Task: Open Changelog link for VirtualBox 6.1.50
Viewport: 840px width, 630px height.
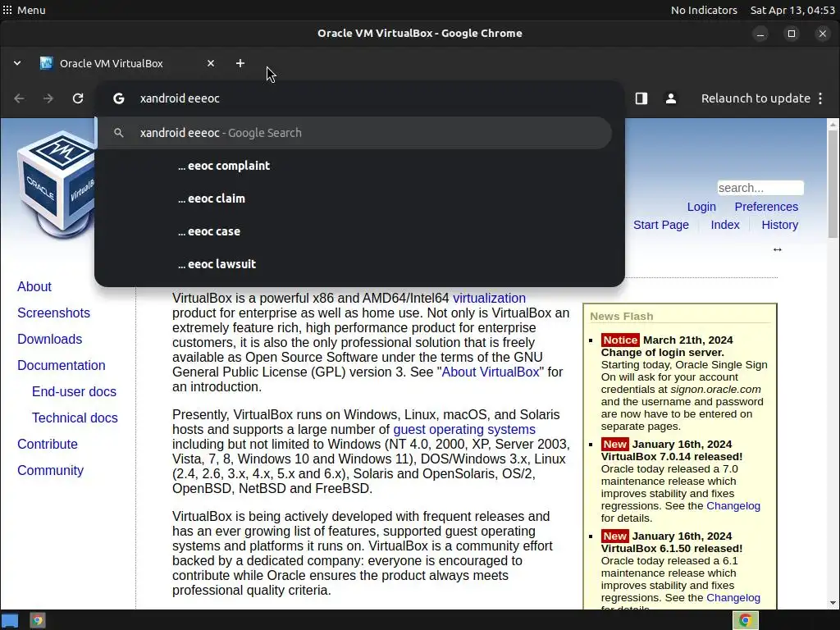Action: click(733, 597)
